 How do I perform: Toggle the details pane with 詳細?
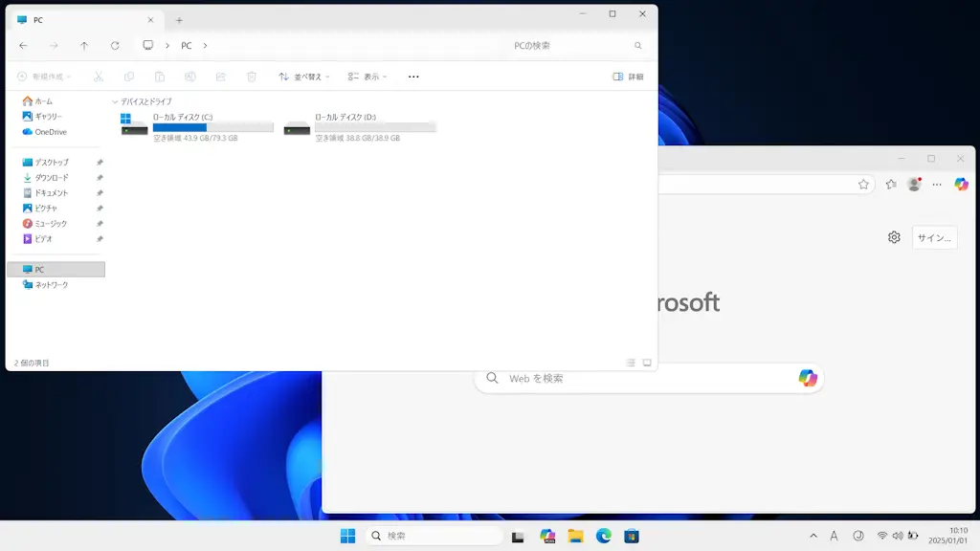click(629, 76)
